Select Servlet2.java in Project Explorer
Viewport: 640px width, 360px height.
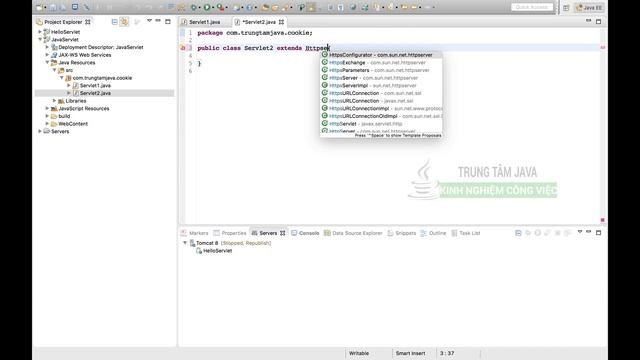pos(95,93)
